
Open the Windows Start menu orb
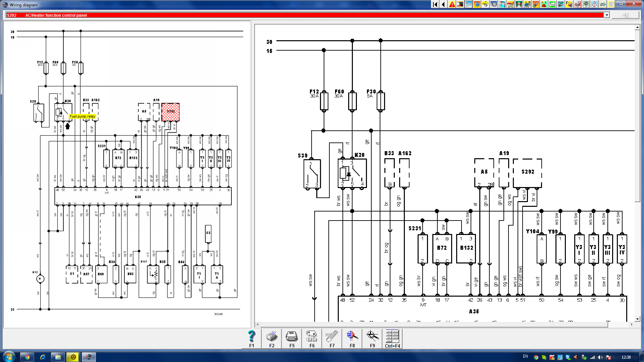tap(9, 356)
